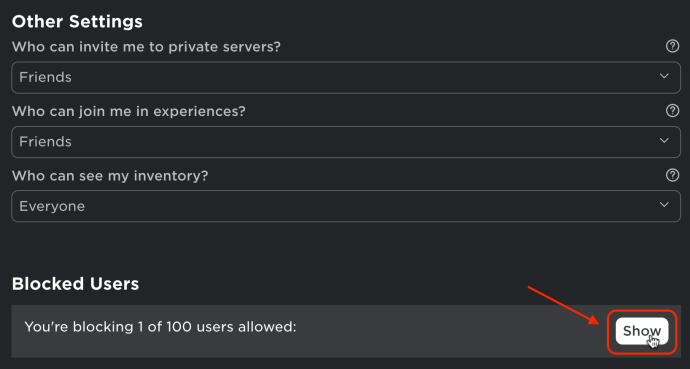Expand the join me in experiences dropdown
Image resolution: width=690 pixels, height=369 pixels.
(x=346, y=142)
